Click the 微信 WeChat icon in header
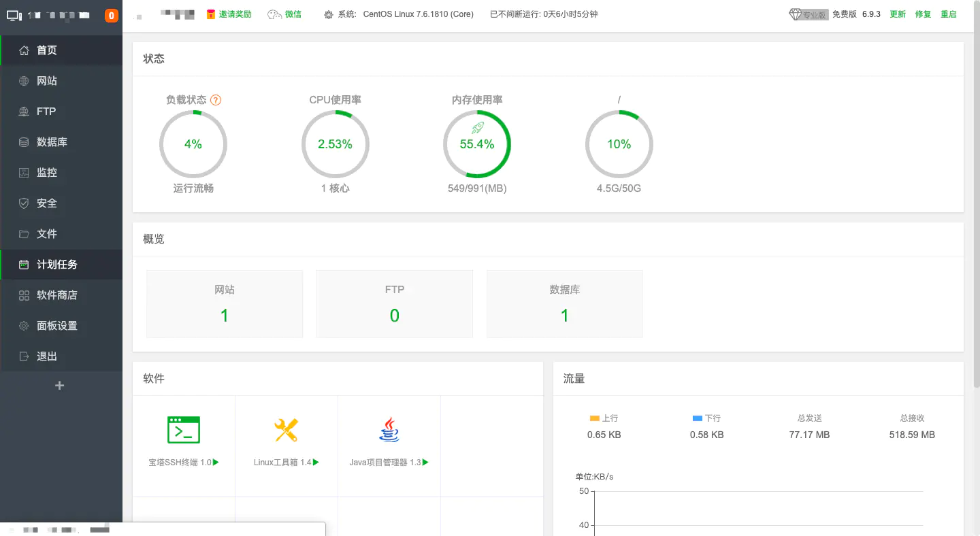Viewport: 980px width, 536px height. coord(274,14)
